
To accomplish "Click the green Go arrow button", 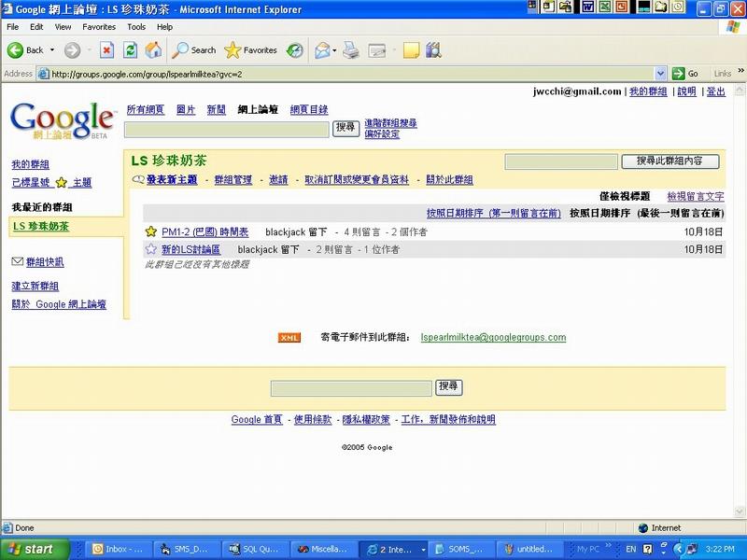I will coord(678,74).
